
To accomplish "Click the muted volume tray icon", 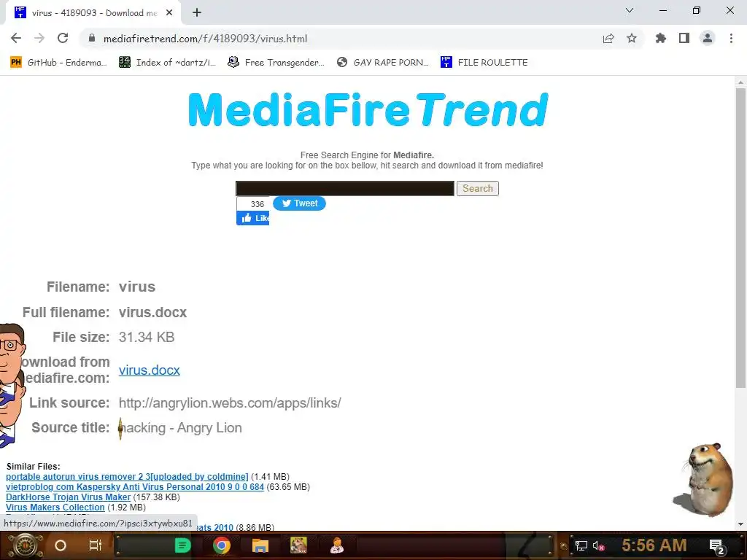I will click(x=598, y=545).
